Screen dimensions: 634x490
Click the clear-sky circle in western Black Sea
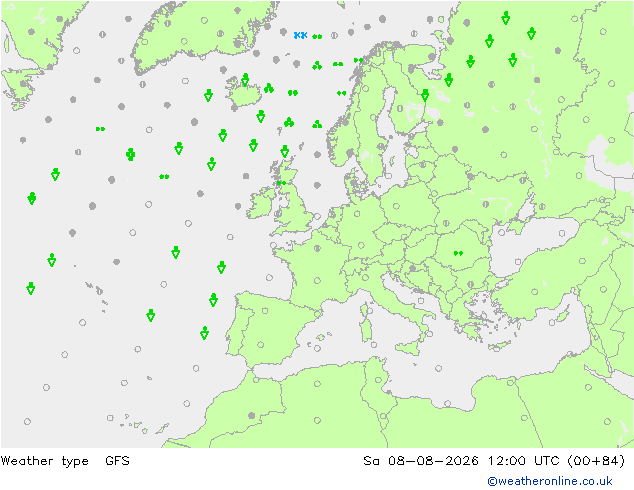[502, 232]
